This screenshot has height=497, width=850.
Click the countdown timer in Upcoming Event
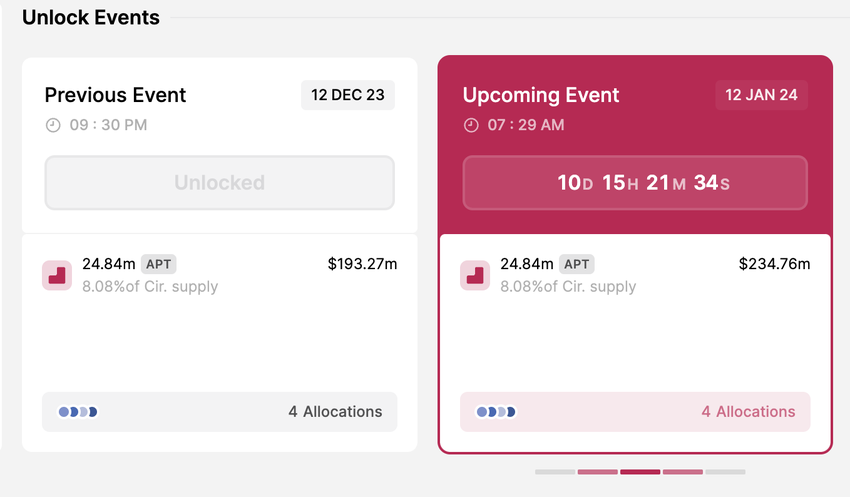click(635, 183)
